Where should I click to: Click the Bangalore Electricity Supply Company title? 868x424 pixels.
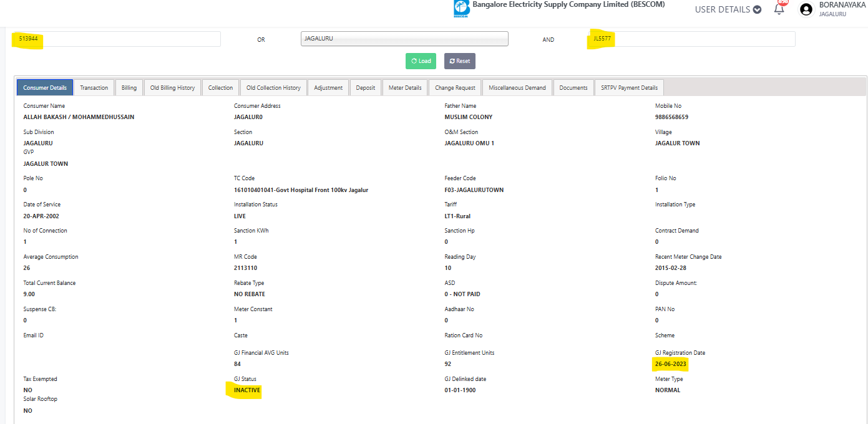(x=568, y=4)
